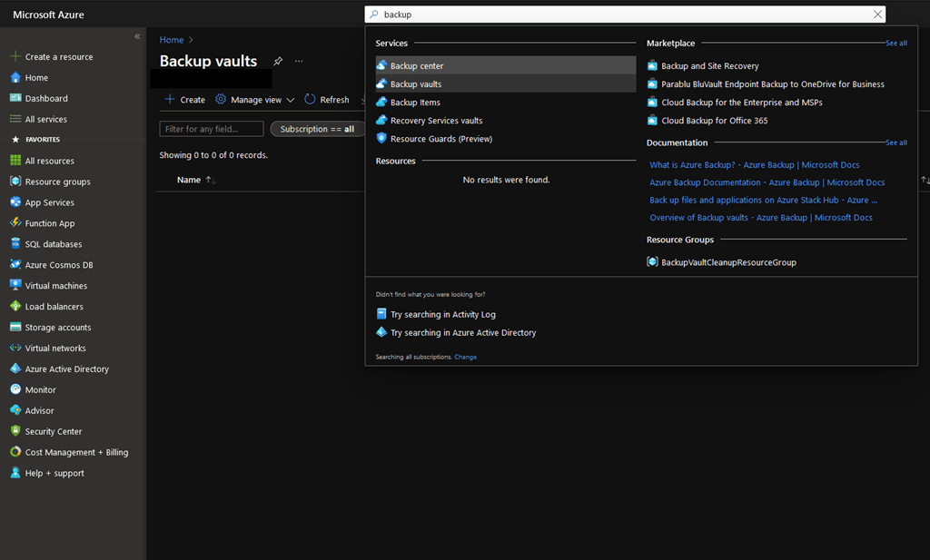Pin the Backup vaults page

pos(278,61)
